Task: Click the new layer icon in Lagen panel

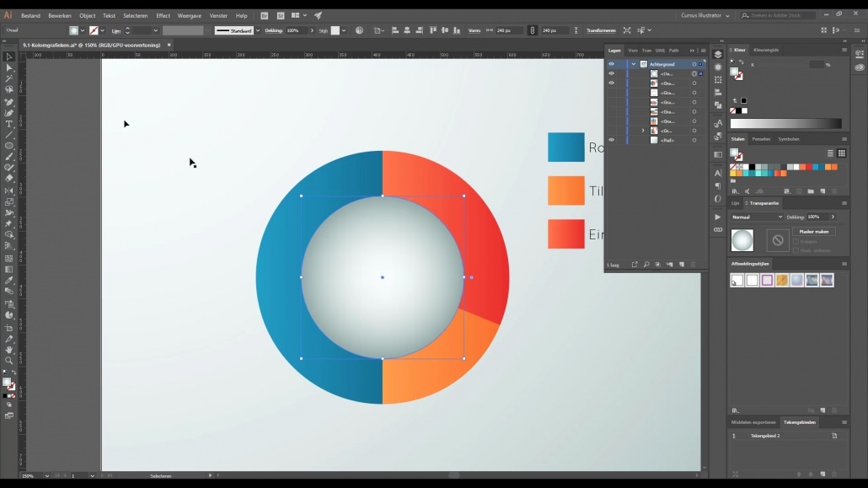Action: coord(681,263)
